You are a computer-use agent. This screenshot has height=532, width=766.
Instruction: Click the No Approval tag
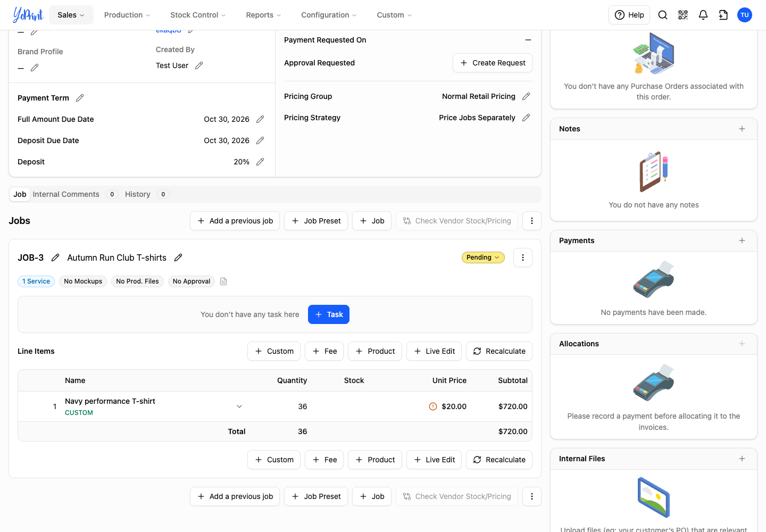click(x=191, y=281)
